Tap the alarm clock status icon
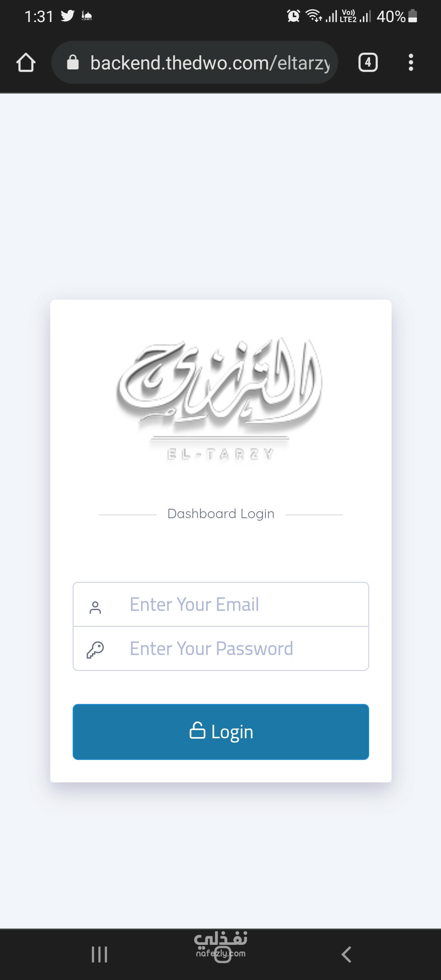Viewport: 441px width, 980px height. [294, 16]
